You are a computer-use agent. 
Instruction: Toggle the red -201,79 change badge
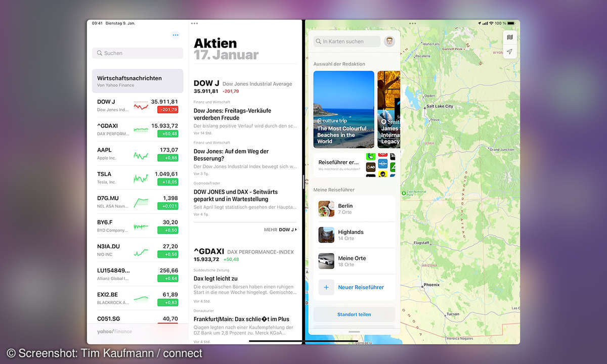click(x=167, y=110)
